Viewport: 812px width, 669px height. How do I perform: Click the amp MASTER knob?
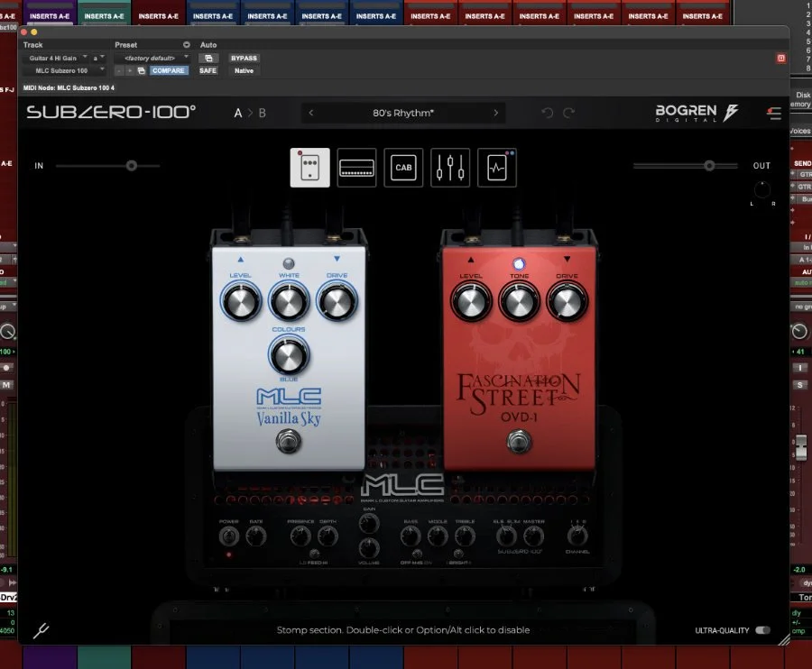[x=534, y=536]
